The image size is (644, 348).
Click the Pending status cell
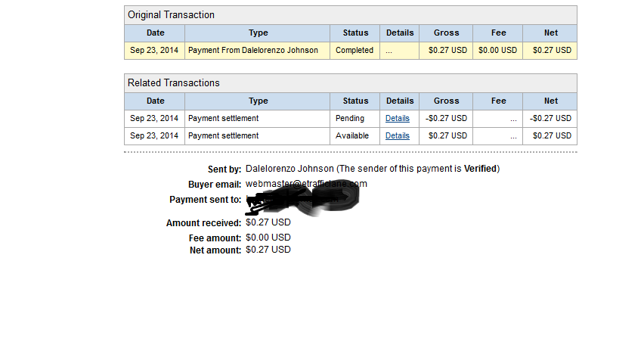pyautogui.click(x=355, y=118)
